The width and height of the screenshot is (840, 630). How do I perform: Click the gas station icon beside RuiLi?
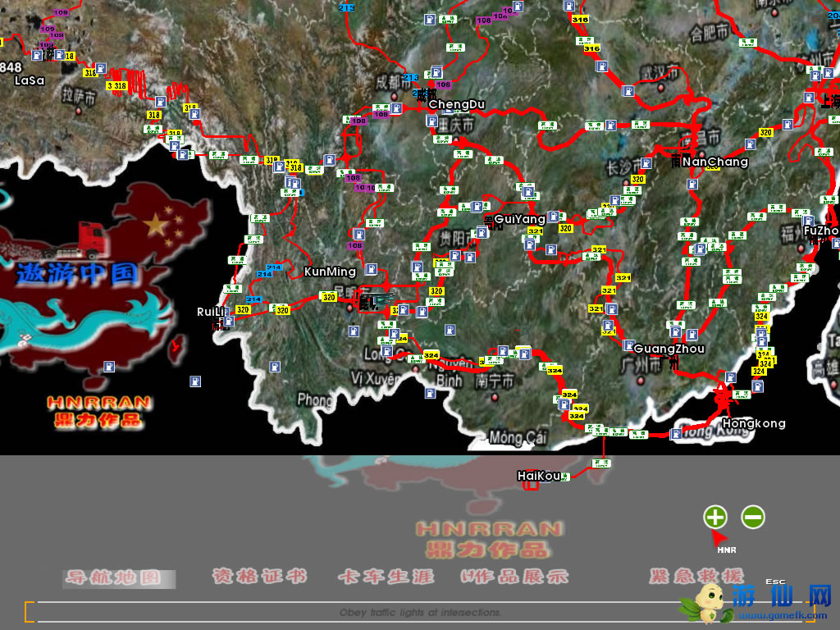230,321
